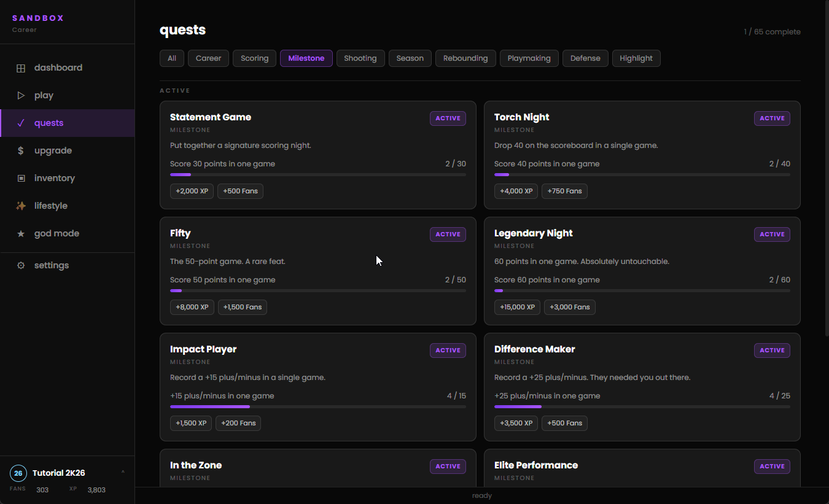The height and width of the screenshot is (504, 829).
Task: Click ACTIVE badge on Difference Maker
Action: tap(772, 351)
